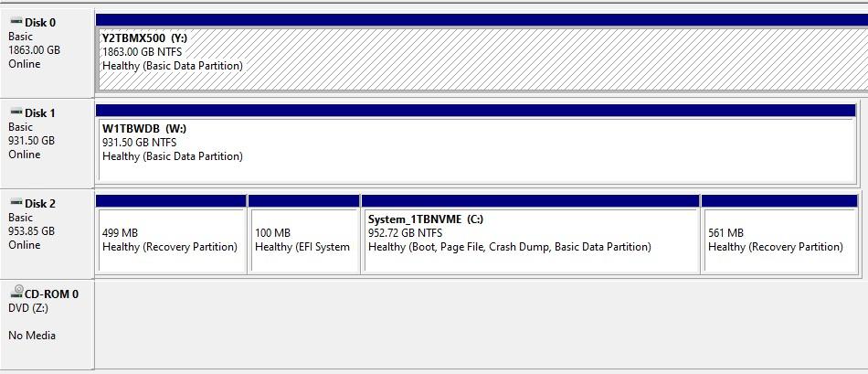Click Healthy (Boot, Page File, Crash Dump) status
This screenshot has height=374, width=868.
[x=509, y=247]
